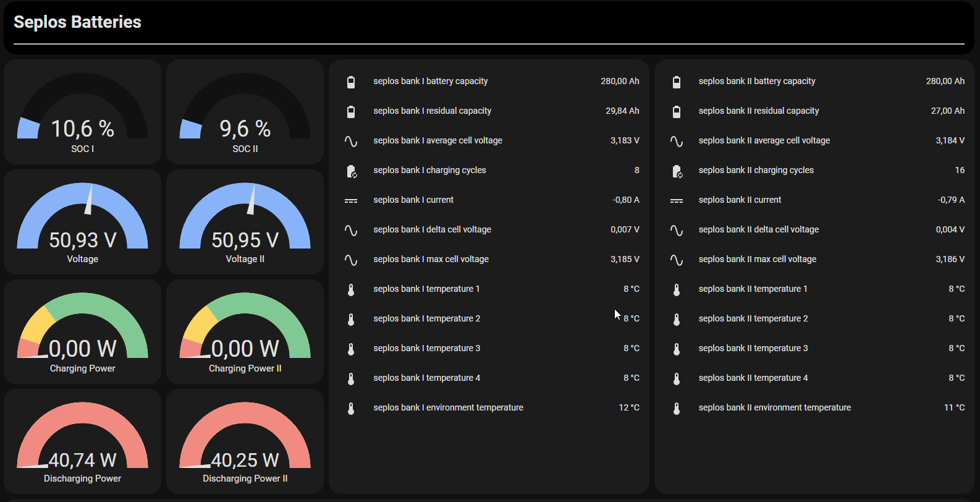Open the SOC II gauge card
Image resolution: width=980 pixels, height=502 pixels.
tap(245, 112)
